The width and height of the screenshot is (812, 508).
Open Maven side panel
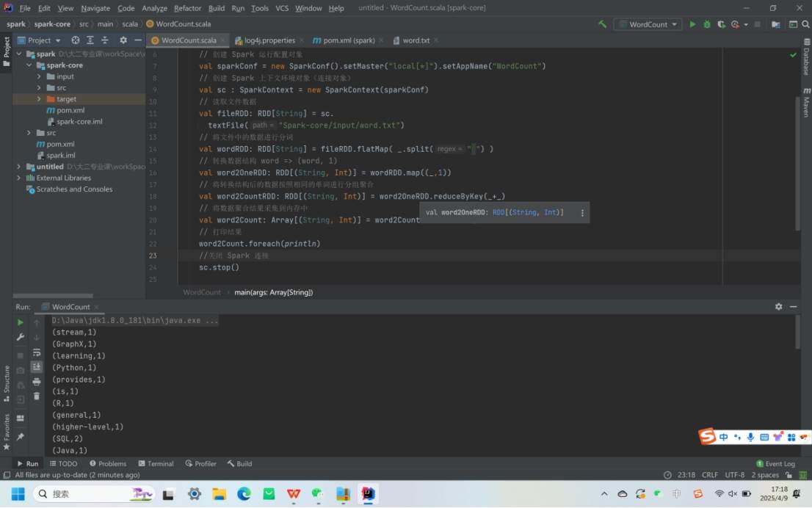tap(806, 102)
